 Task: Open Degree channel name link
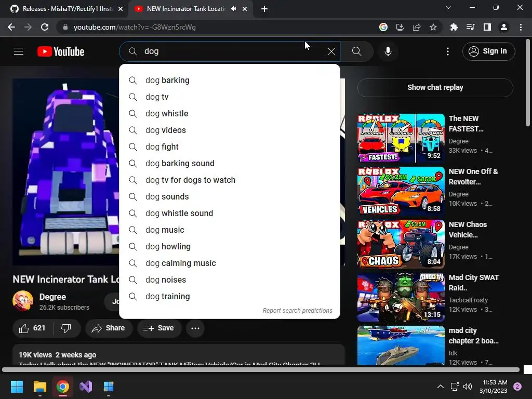[x=52, y=297]
